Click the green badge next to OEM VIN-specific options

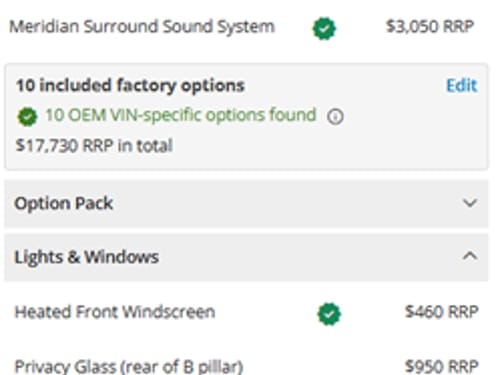27,117
